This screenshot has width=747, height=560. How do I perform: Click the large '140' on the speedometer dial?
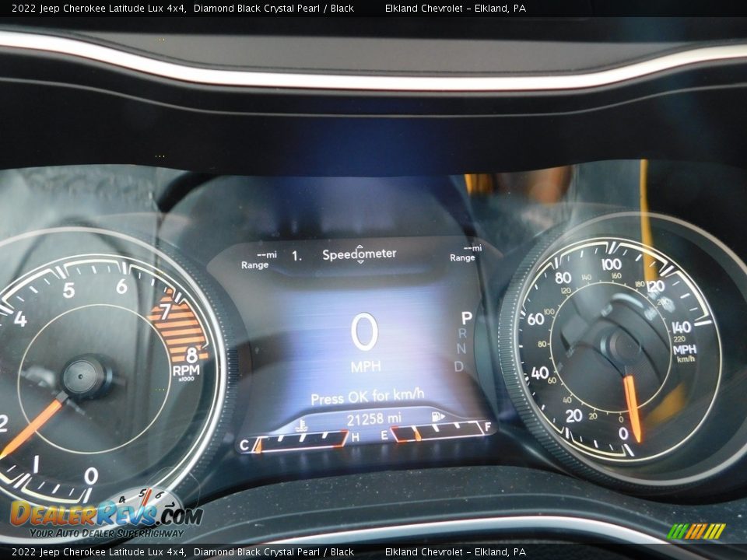coord(682,327)
